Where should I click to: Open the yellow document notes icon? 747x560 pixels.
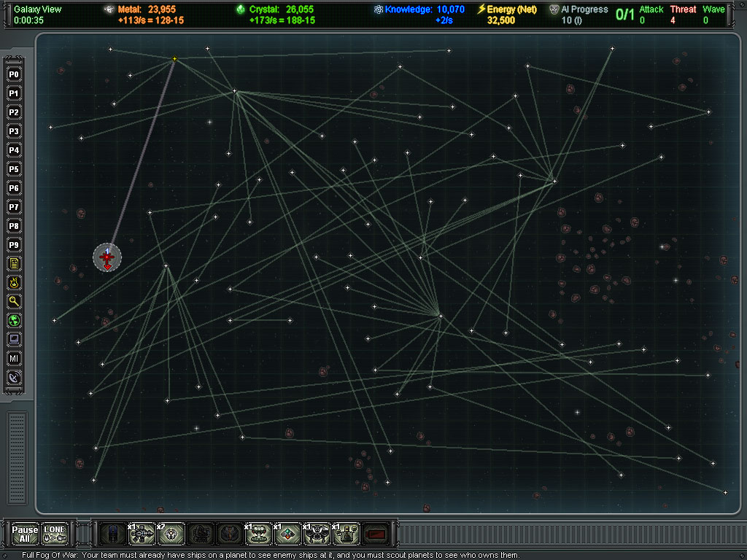coord(14,263)
